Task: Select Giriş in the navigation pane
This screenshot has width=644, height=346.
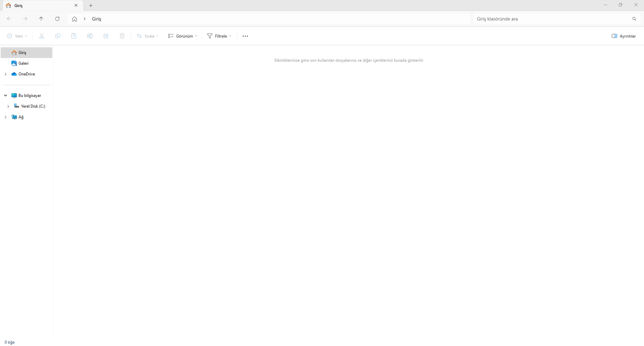Action: click(x=27, y=53)
